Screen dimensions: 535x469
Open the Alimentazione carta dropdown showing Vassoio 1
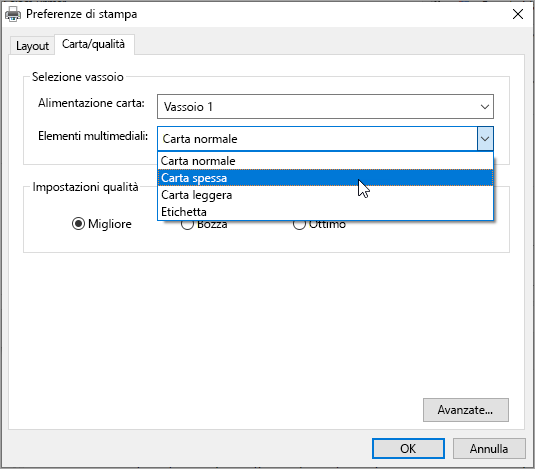pos(325,107)
